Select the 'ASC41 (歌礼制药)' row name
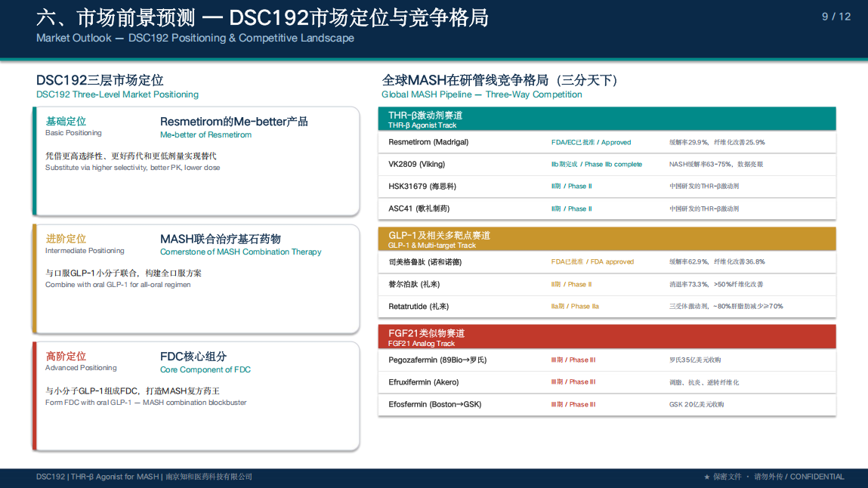The image size is (868, 488). (x=419, y=208)
